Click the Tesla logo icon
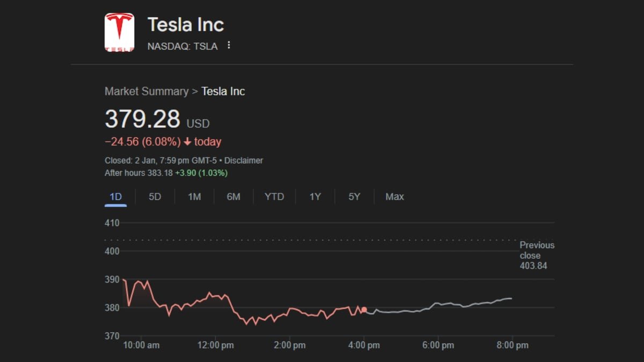The height and width of the screenshot is (362, 644). tap(119, 32)
